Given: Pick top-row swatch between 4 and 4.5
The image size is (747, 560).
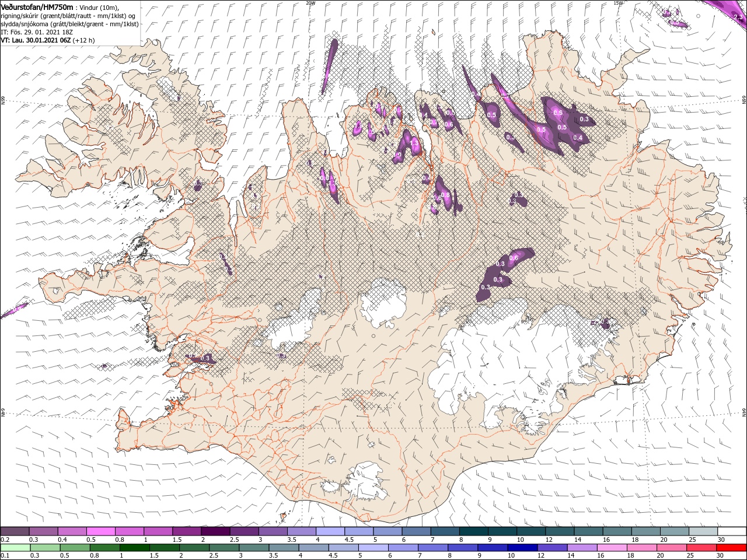Looking at the screenshot, I should (330, 531).
